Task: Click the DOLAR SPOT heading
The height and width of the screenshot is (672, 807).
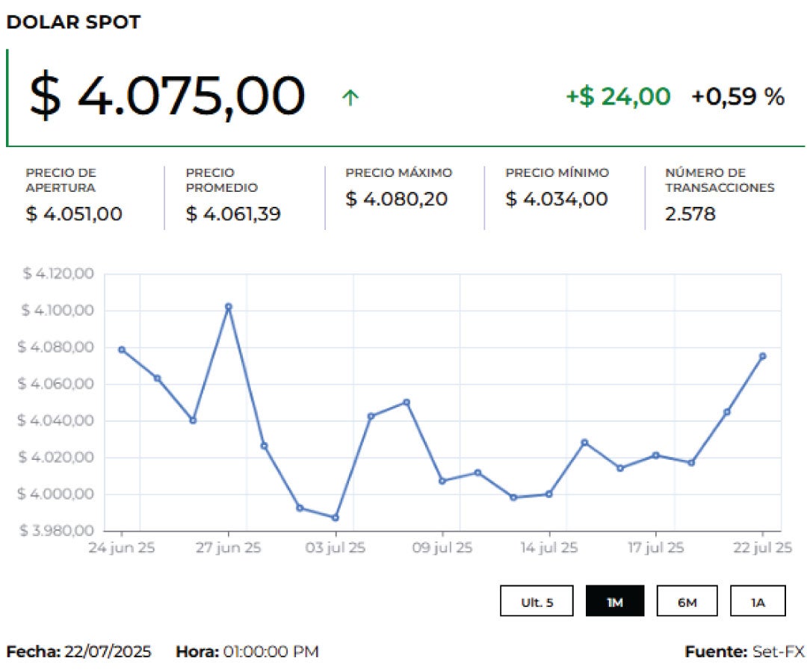Action: tap(73, 22)
